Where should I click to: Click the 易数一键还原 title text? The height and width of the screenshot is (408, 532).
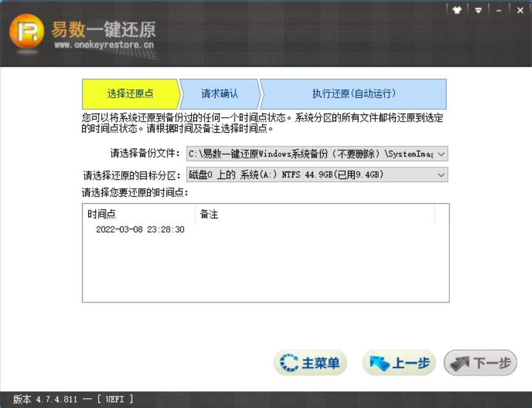tap(103, 30)
